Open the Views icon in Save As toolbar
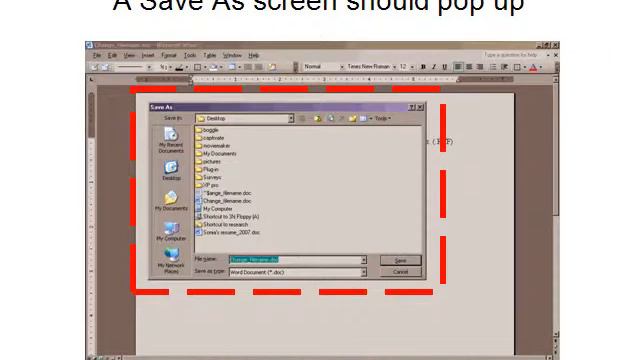Viewport: 640px width, 360px height. (363, 118)
